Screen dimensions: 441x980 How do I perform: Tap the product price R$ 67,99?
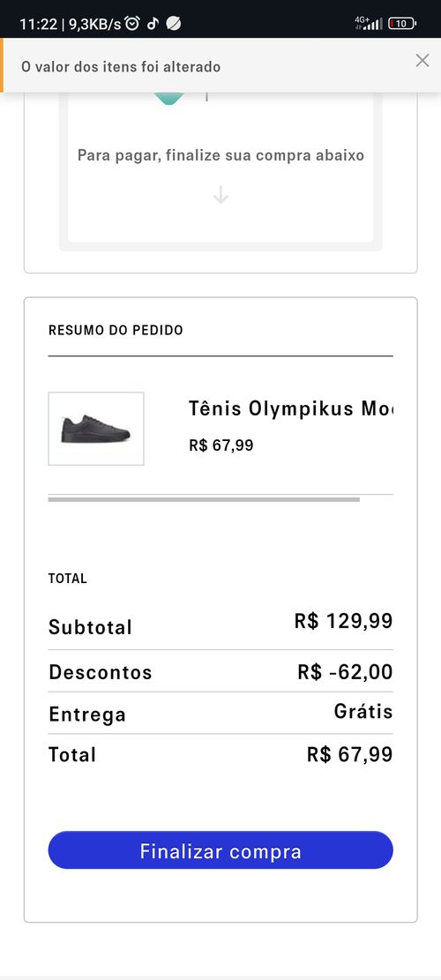click(x=221, y=445)
